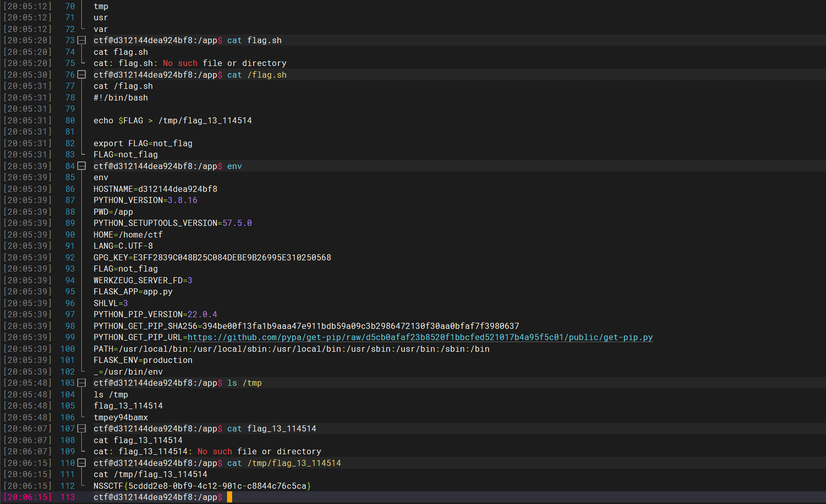Screen dimensions: 826x504
Task: Click 'tmp' on line 70
Action: [101, 6]
